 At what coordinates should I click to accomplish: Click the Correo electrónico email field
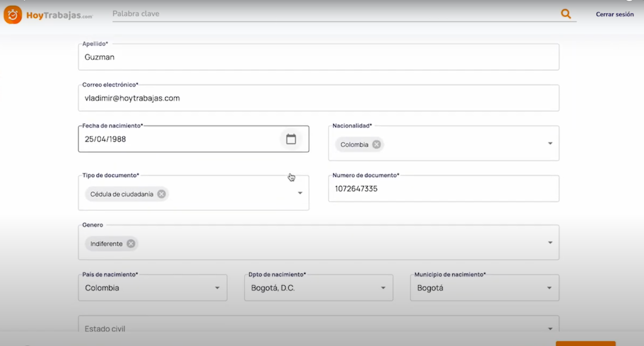click(x=319, y=98)
